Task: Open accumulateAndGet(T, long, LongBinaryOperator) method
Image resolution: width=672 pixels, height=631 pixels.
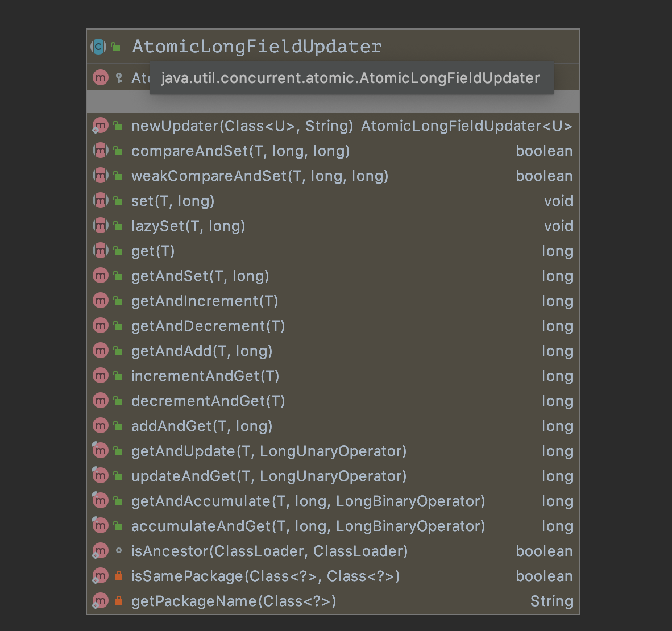Action: (x=308, y=526)
